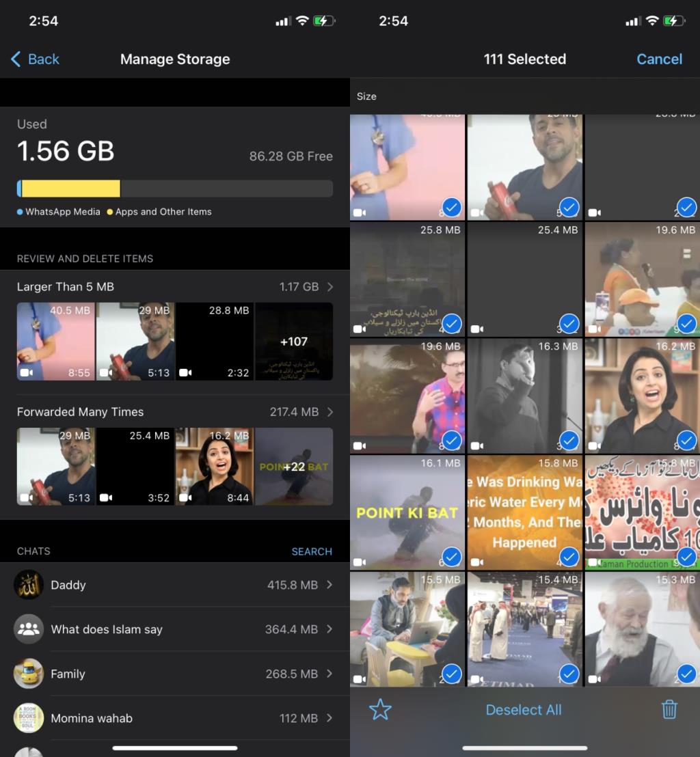Tap the storage usage progress bar
This screenshot has height=757, width=700.
click(x=175, y=189)
